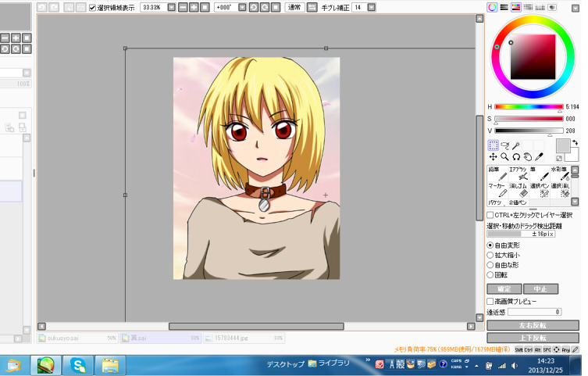Select 回転 radio button
The width and height of the screenshot is (588, 376).
tap(490, 275)
